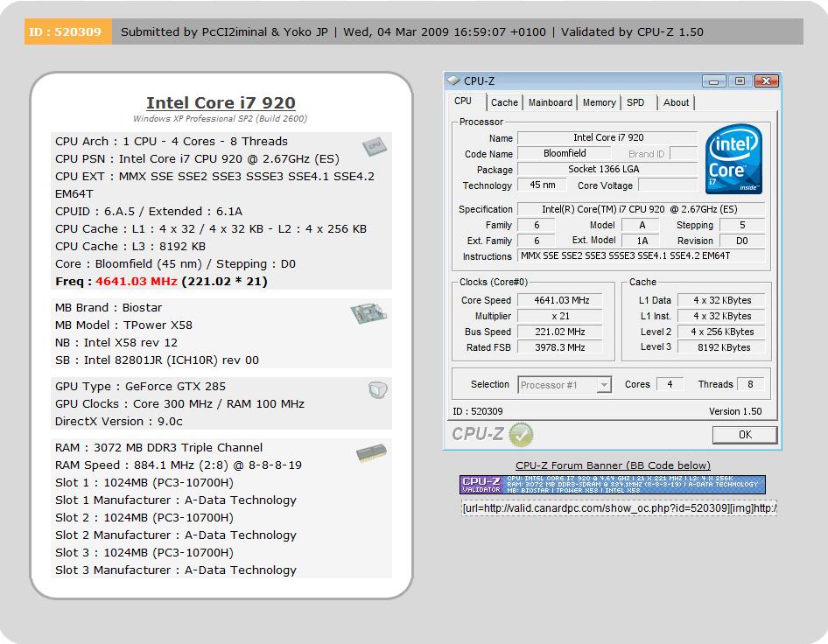Go to the SPD tab
828x644 pixels.
tap(635, 102)
